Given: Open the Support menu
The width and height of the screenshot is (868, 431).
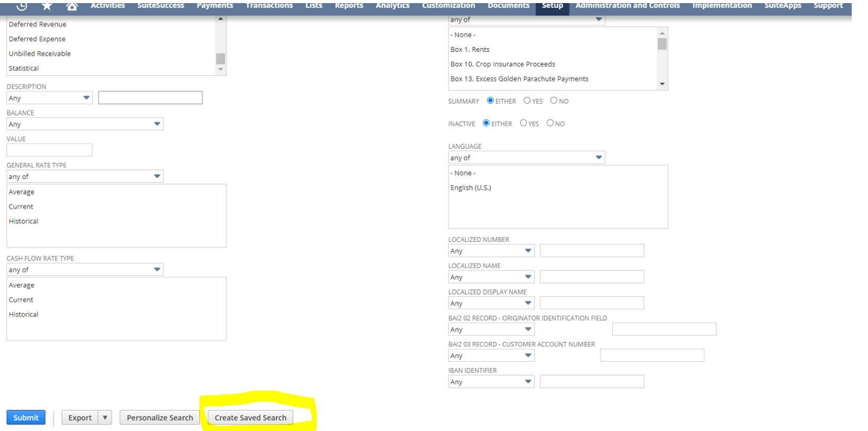Looking at the screenshot, I should pos(828,5).
